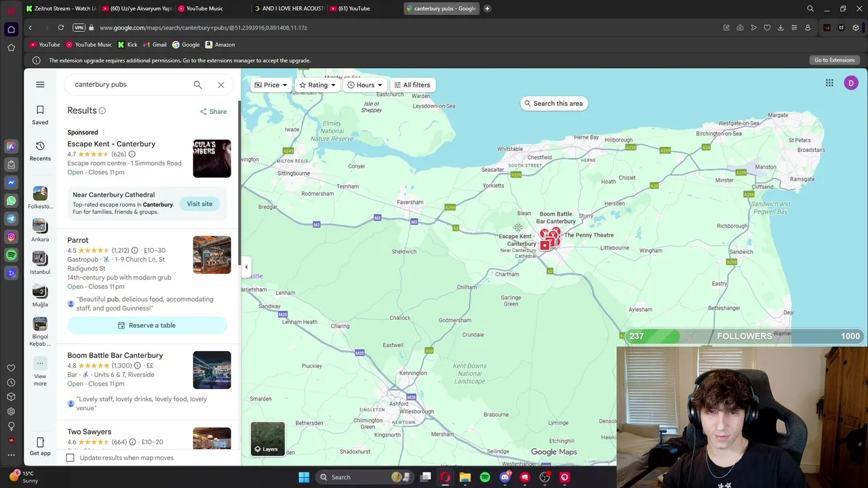868x488 pixels.
Task: Open the Layers map-type selector
Action: coord(268,439)
